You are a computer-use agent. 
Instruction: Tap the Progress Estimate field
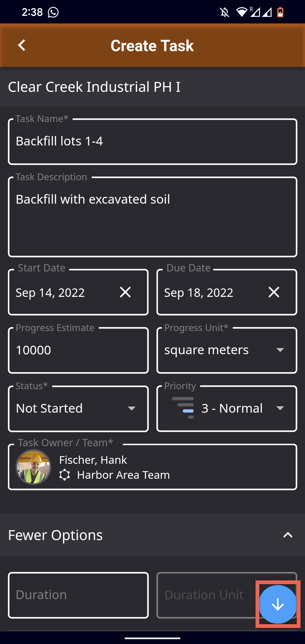click(x=78, y=350)
